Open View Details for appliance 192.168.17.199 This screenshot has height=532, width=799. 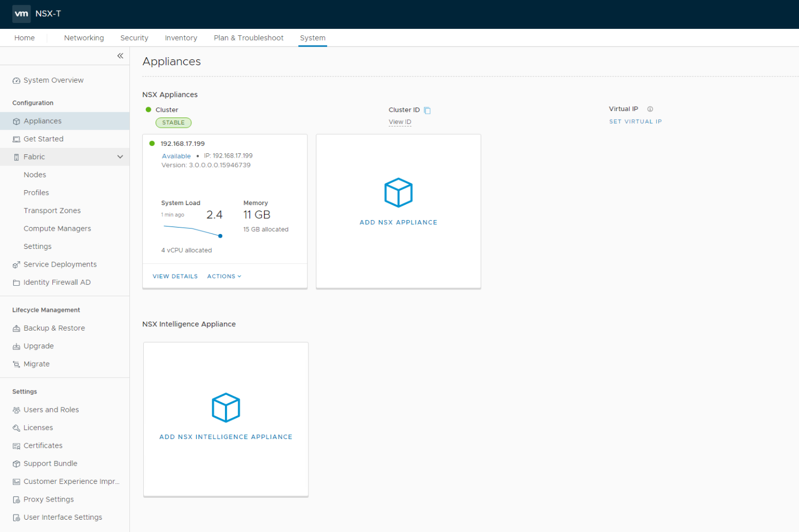click(x=175, y=276)
